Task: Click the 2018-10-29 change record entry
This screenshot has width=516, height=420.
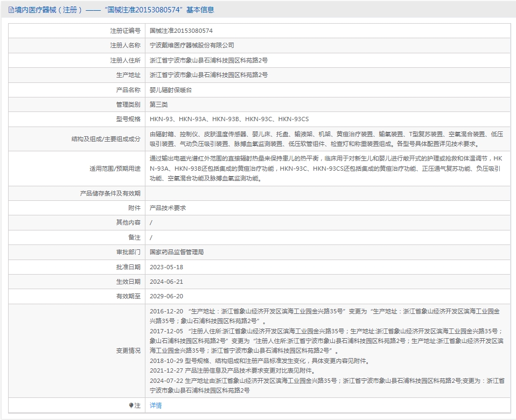Action: coord(260,361)
